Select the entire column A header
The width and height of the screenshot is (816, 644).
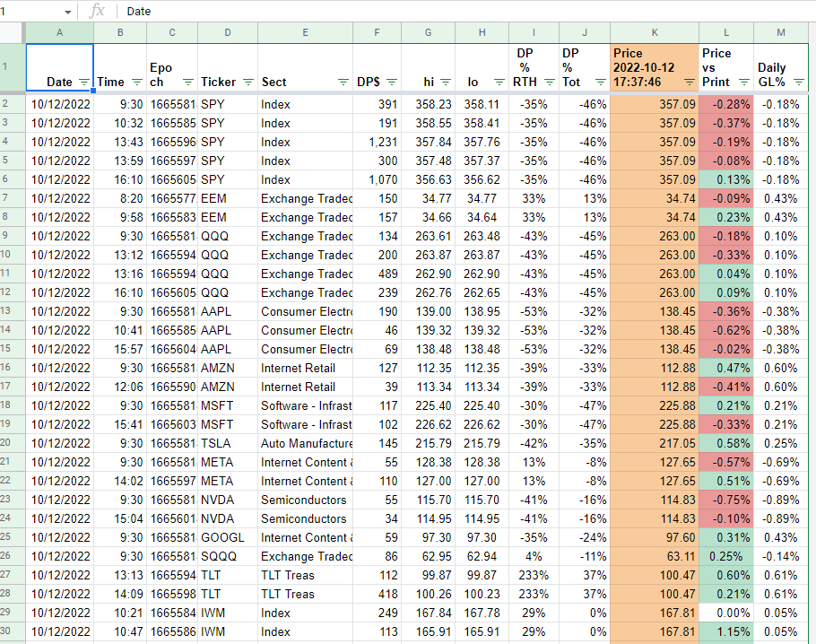(59, 32)
